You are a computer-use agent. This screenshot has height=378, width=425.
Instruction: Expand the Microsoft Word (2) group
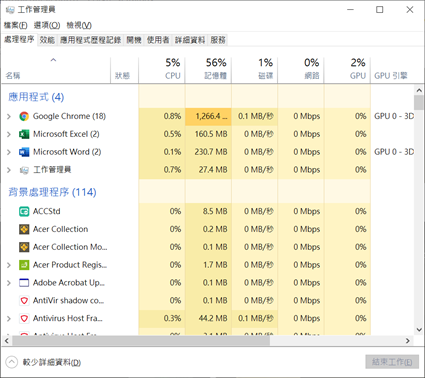(9, 152)
